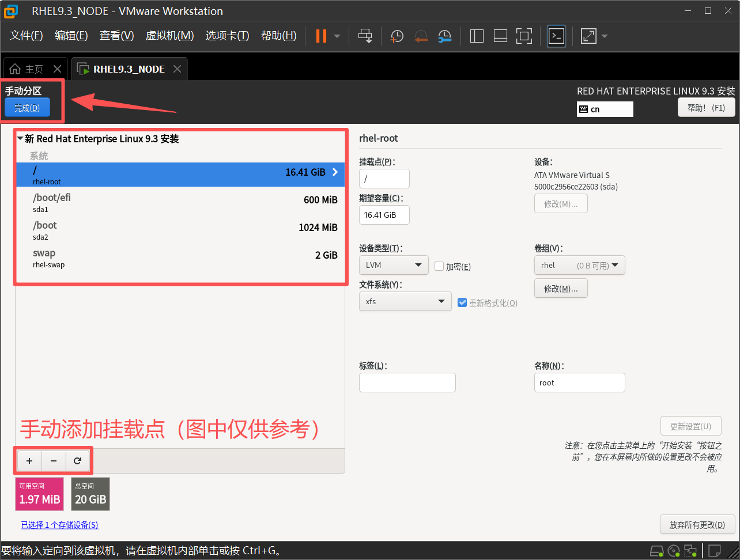Screen dimensions: 740x560
Task: Click the message log note icon
Action: point(715,550)
